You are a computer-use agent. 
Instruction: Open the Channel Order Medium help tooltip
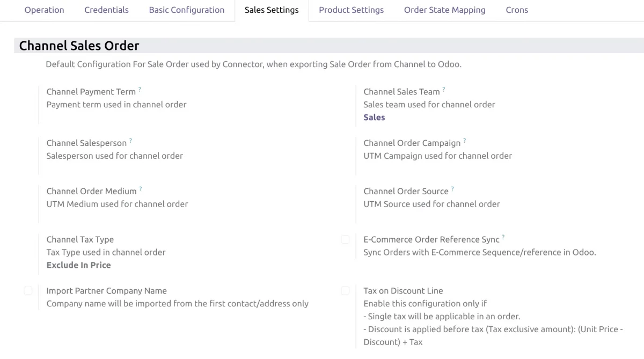pyautogui.click(x=140, y=188)
